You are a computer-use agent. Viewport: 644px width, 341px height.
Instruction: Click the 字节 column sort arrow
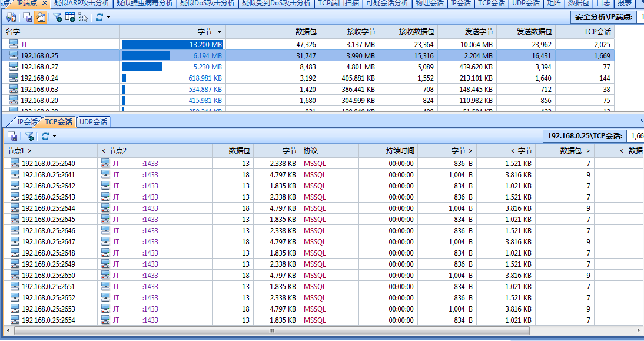click(x=220, y=32)
